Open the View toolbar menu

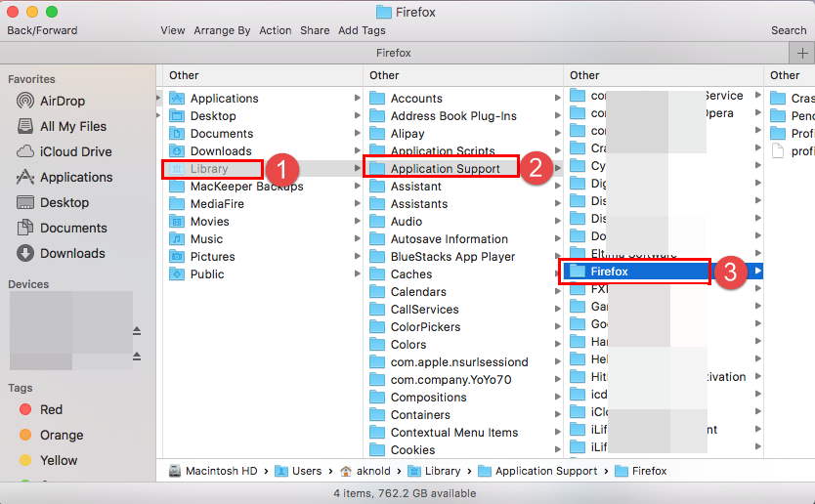point(173,30)
